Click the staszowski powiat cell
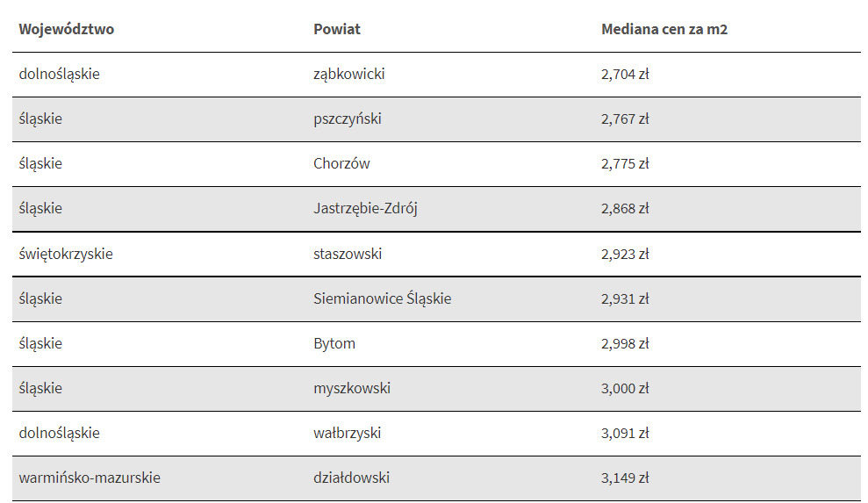The height and width of the screenshot is (503, 868). 348,254
